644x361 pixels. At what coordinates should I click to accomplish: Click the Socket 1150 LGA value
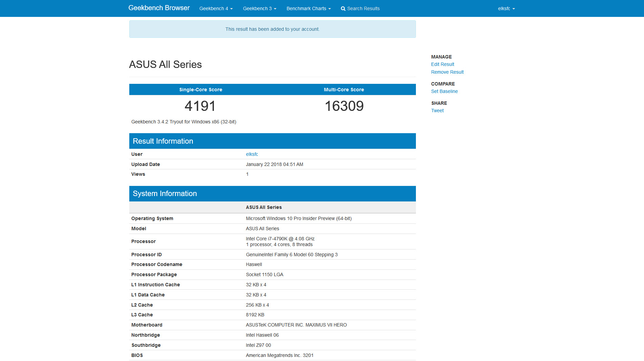point(265,274)
